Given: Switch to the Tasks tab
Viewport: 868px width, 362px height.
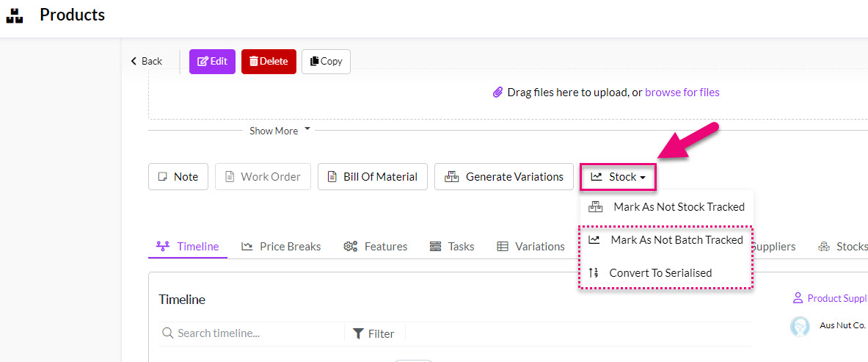Looking at the screenshot, I should [x=452, y=247].
